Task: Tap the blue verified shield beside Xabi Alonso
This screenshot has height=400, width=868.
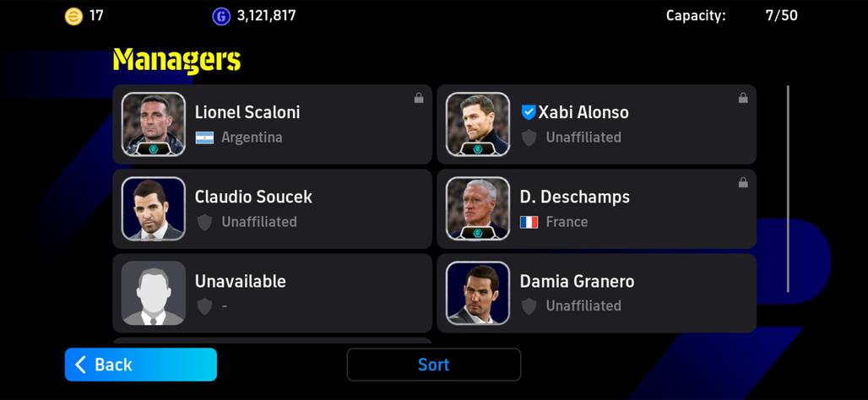Action: pyautogui.click(x=528, y=112)
